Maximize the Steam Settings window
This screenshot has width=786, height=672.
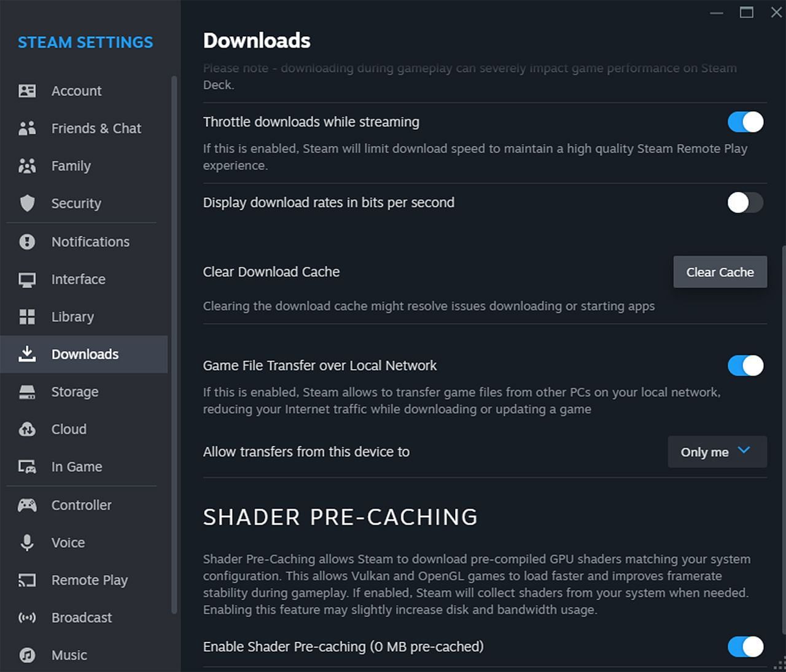tap(747, 12)
